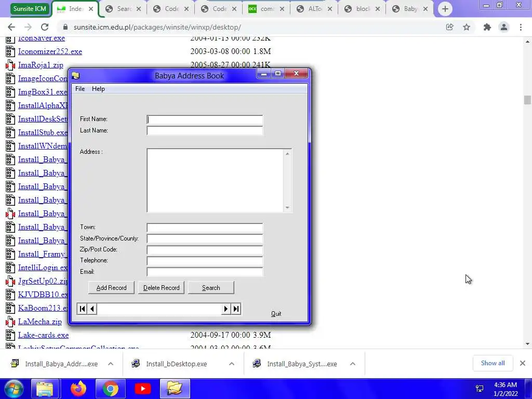Viewport: 532px width, 399px height.
Task: Click Address box scroll up arrow
Action: (x=287, y=154)
